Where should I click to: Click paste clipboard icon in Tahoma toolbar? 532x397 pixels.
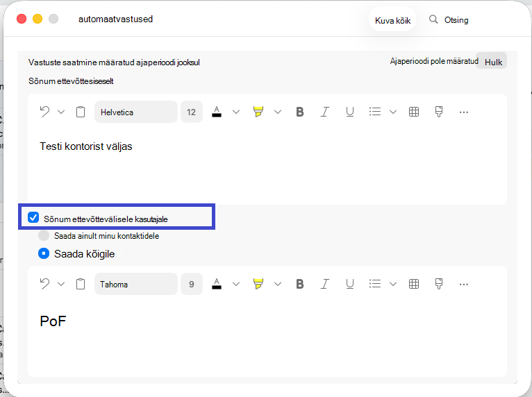point(81,284)
